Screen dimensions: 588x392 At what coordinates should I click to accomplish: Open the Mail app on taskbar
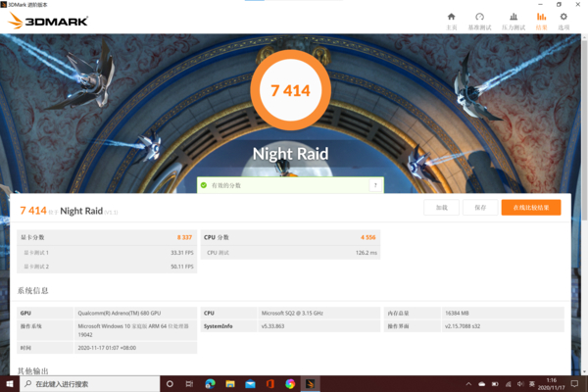250,384
